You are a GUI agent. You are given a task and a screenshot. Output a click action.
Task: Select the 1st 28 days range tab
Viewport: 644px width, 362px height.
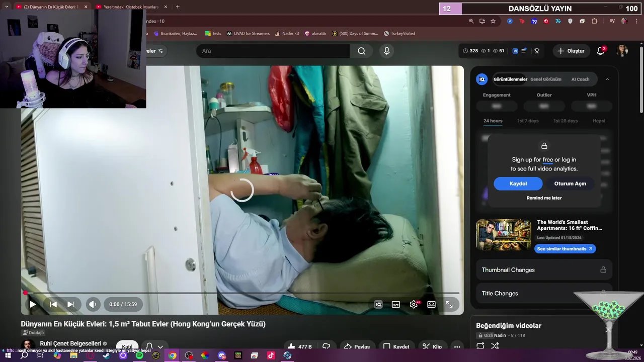[566, 121]
